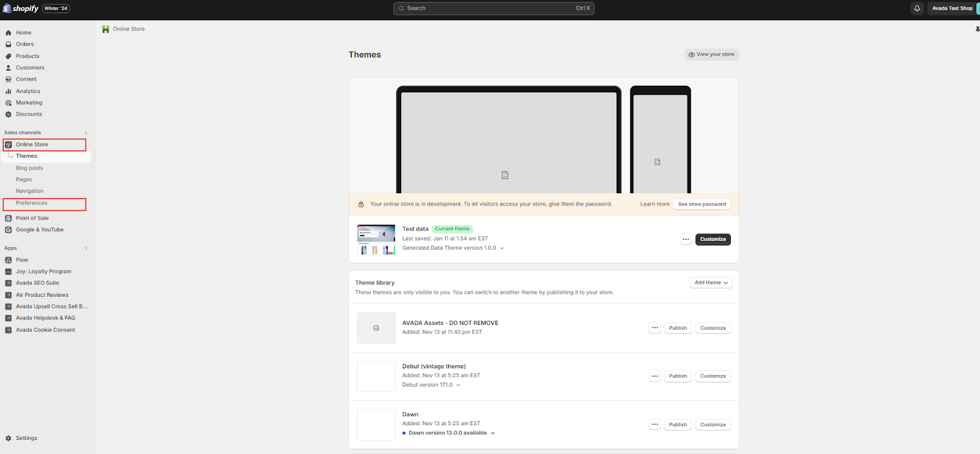Screen dimensions: 980x454
Task: Open more actions for Test data theme
Action: [x=686, y=239]
